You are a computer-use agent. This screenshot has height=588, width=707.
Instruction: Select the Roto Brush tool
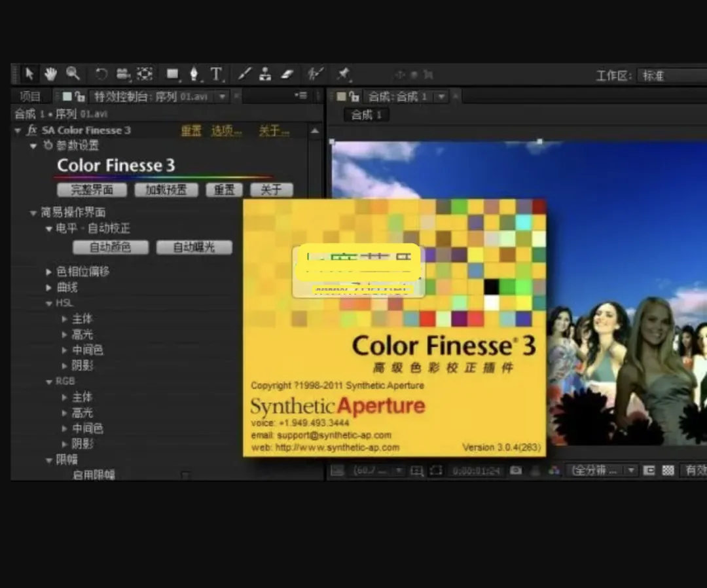pyautogui.click(x=315, y=73)
